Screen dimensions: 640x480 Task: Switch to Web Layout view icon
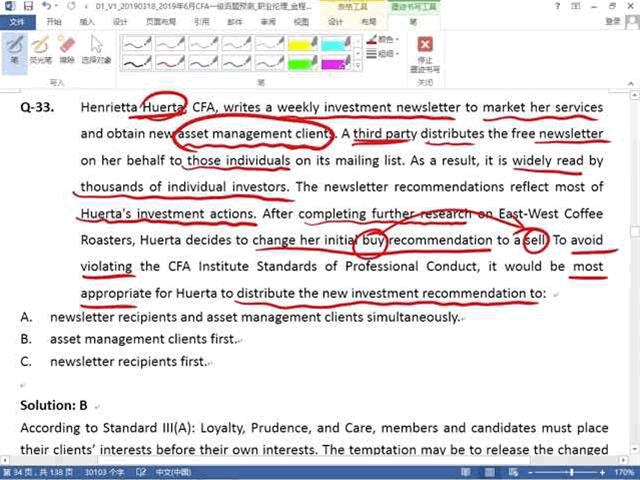click(513, 473)
